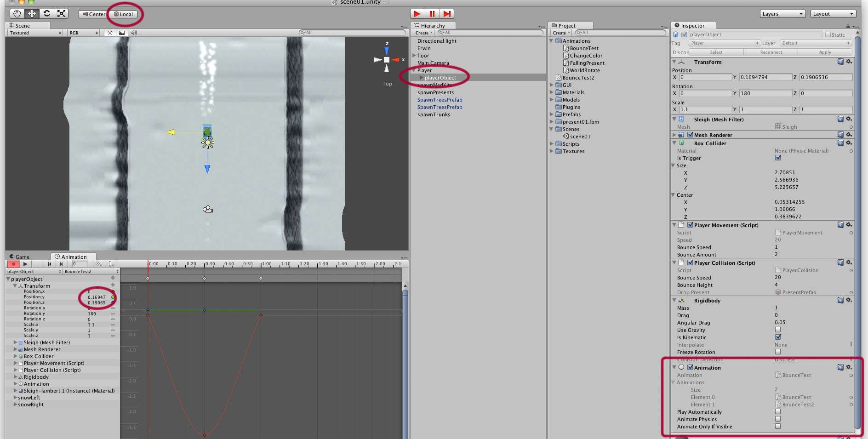
Task: Select the Rotate tool icon
Action: pos(47,14)
